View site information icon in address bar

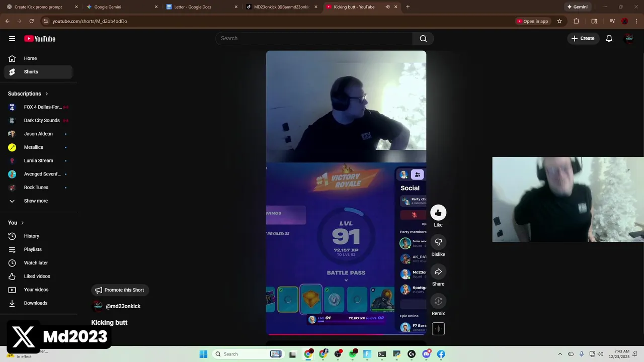tap(46, 21)
